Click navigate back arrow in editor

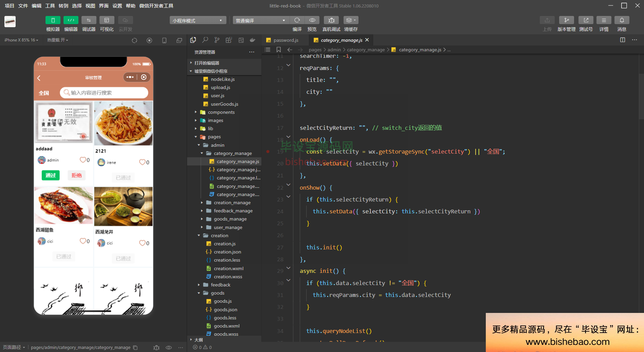[290, 50]
